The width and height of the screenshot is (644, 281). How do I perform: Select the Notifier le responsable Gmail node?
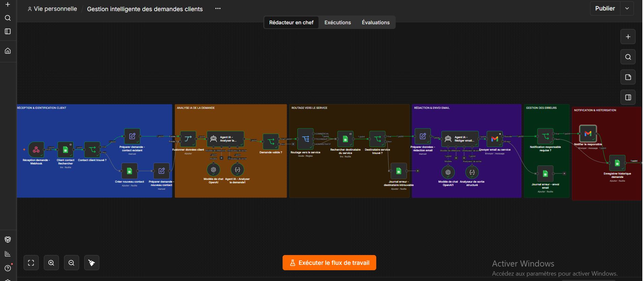tap(588, 133)
